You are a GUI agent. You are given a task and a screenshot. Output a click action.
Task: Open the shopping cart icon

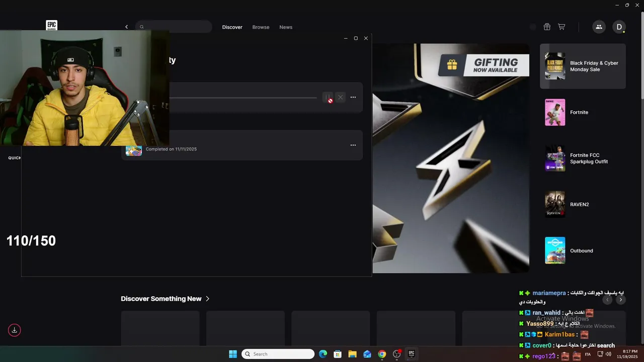coord(561,27)
